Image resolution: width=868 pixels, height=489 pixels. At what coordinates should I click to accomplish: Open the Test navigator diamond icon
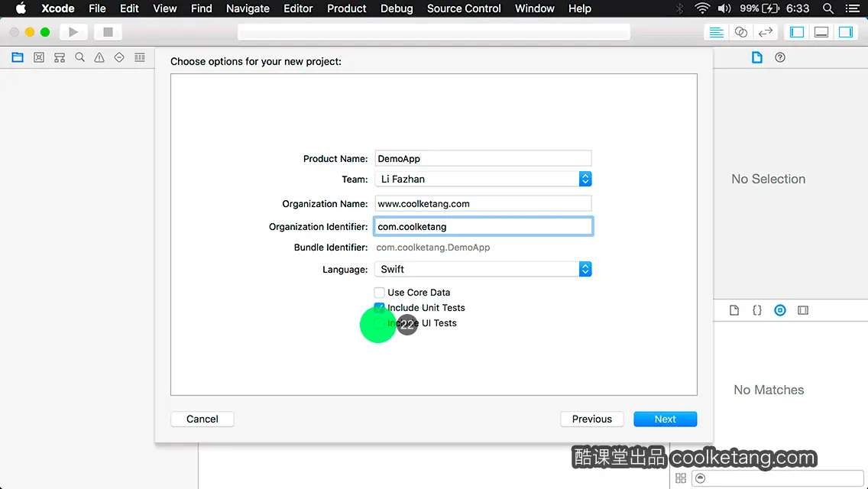coord(119,57)
